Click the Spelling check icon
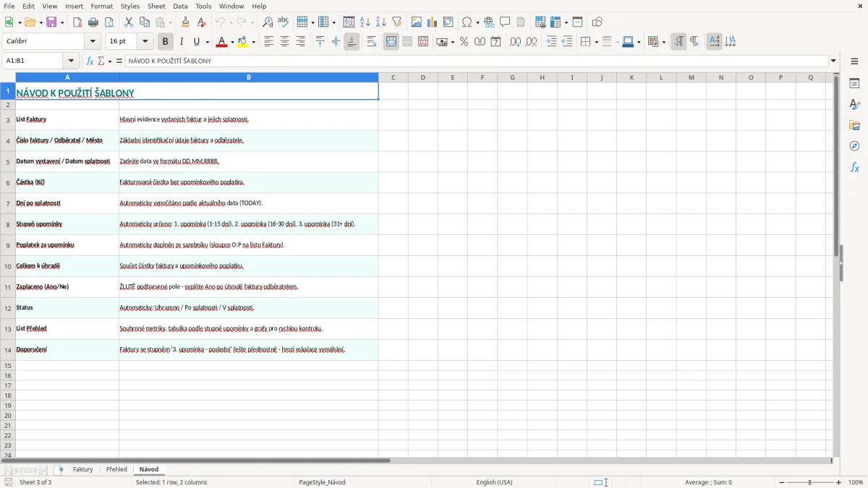This screenshot has height=488, width=868. pos(284,22)
